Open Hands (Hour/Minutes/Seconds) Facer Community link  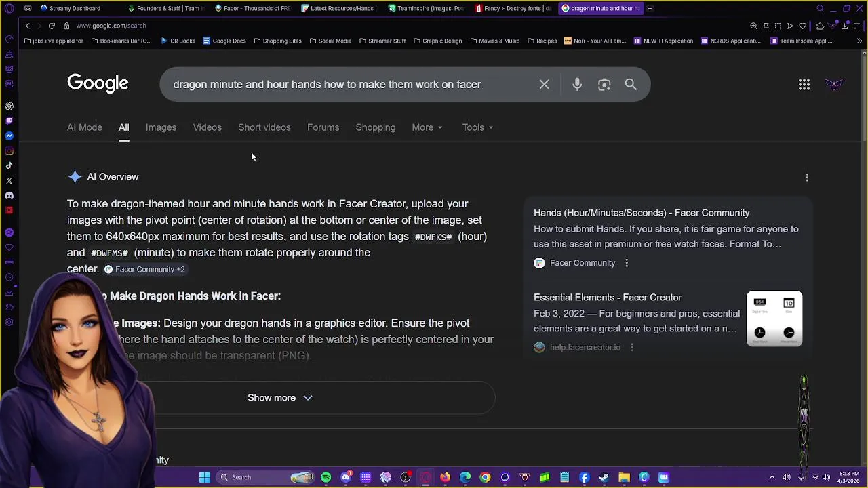[x=642, y=213]
